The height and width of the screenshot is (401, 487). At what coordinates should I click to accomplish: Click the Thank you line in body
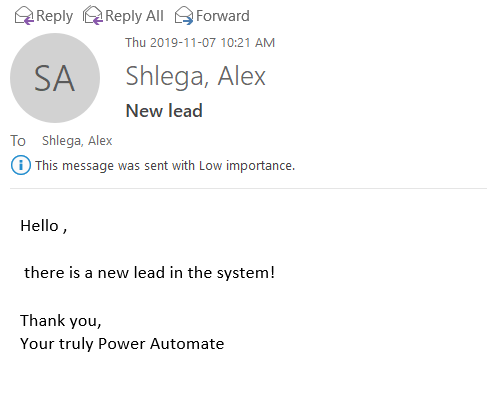coord(61,321)
